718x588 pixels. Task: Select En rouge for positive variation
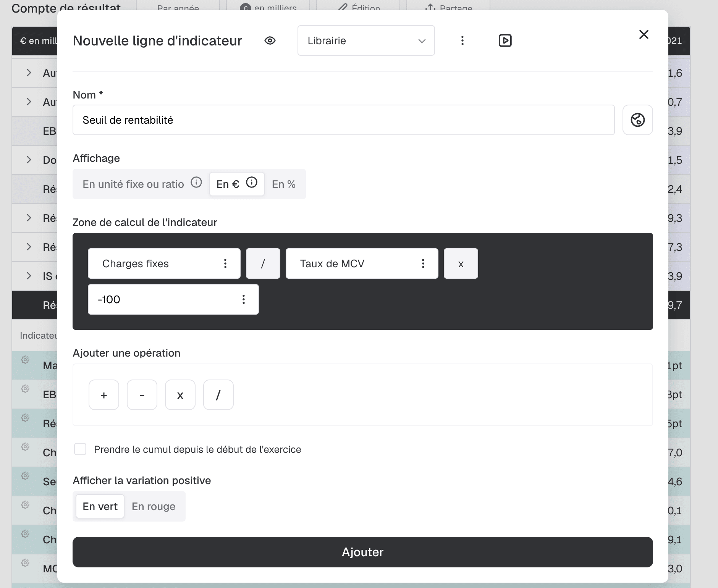[154, 506]
